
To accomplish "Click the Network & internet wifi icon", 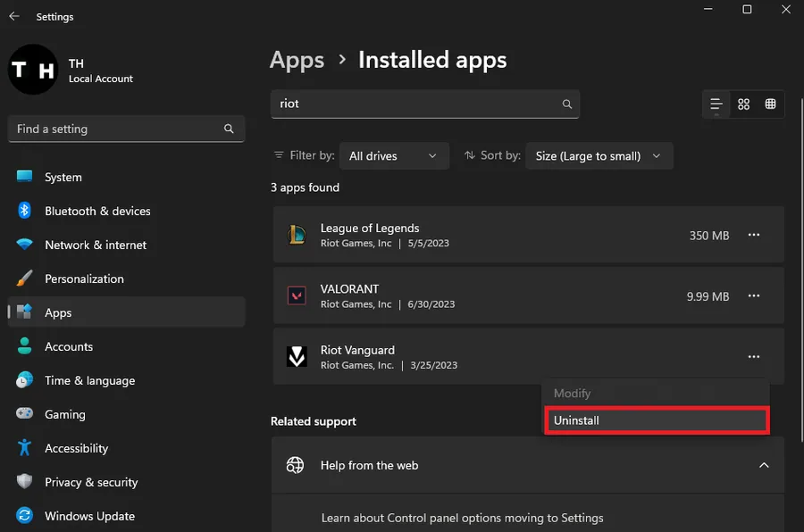I will [x=24, y=244].
